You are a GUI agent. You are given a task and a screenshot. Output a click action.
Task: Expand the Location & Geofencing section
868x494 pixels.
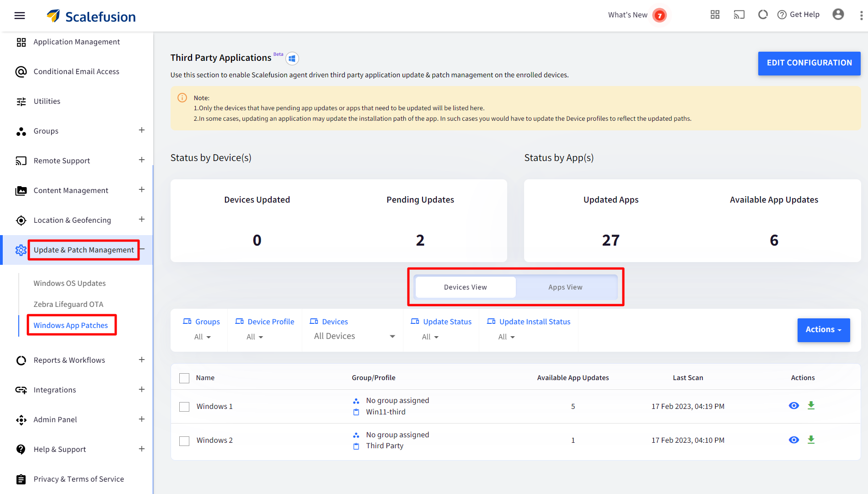click(142, 220)
